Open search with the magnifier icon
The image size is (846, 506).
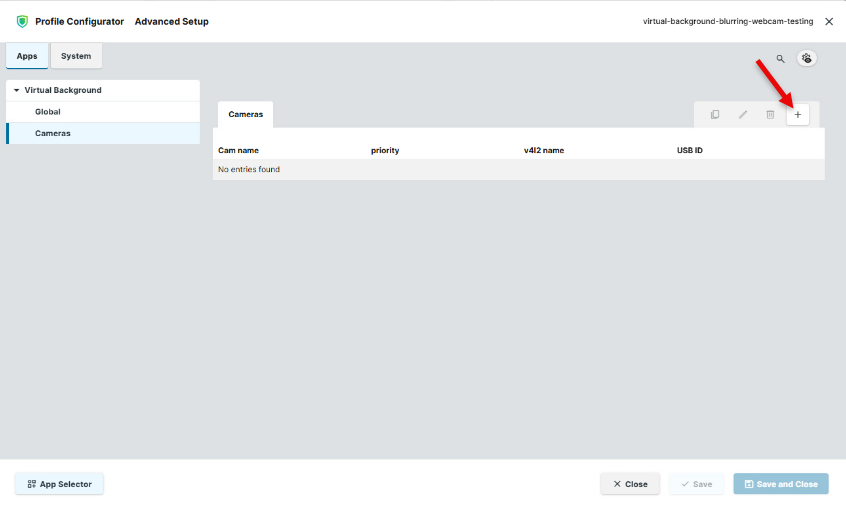point(781,59)
